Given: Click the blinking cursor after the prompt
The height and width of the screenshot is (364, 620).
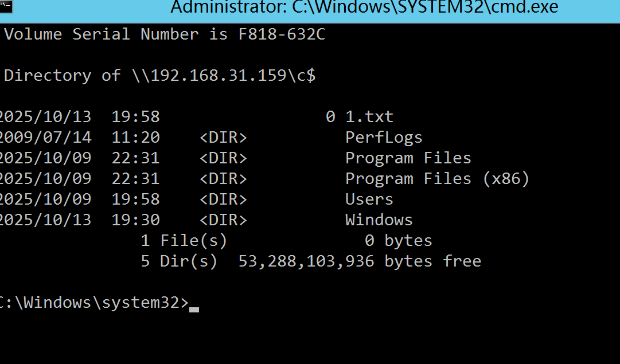Looking at the screenshot, I should tap(194, 308).
